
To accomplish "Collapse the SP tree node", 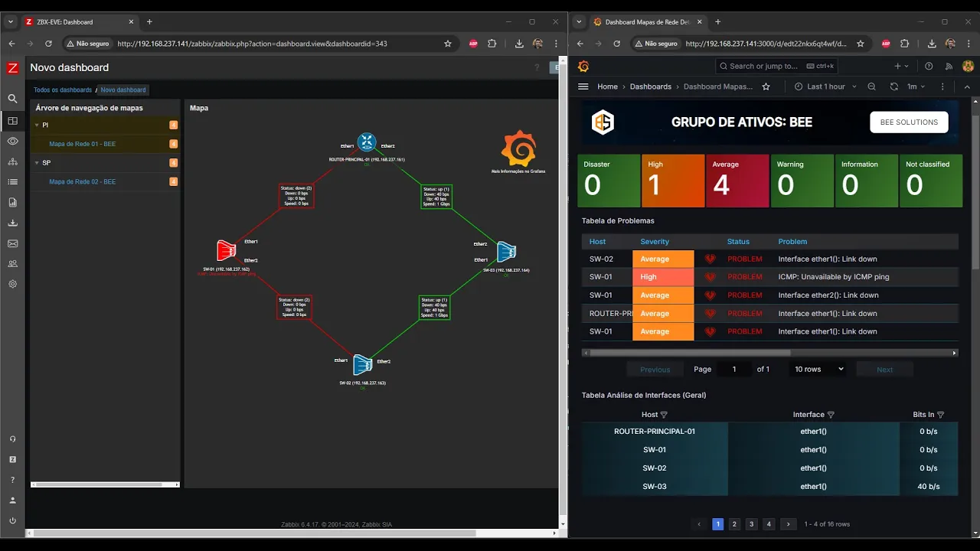I will click(x=37, y=163).
